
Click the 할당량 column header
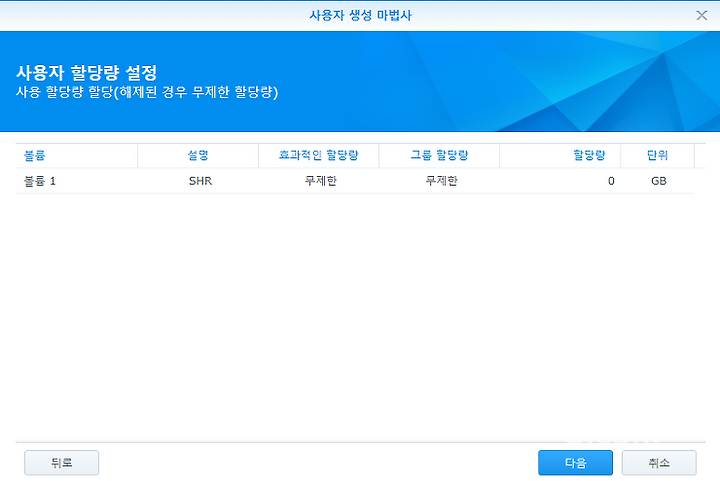(560, 156)
